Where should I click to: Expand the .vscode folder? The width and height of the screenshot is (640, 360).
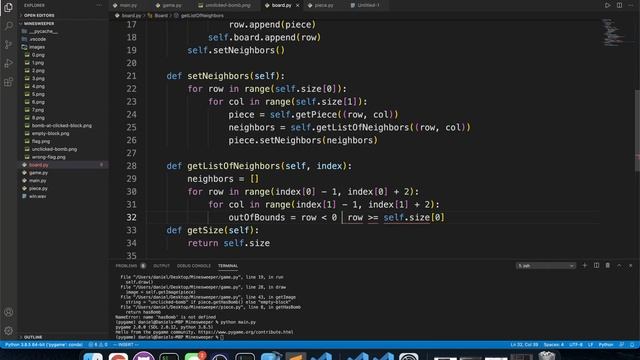click(38, 39)
